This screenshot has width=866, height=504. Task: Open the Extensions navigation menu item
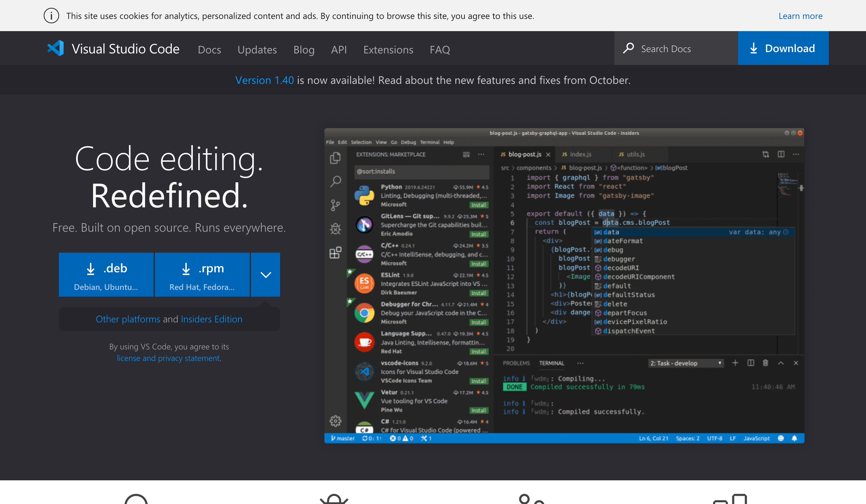click(388, 49)
